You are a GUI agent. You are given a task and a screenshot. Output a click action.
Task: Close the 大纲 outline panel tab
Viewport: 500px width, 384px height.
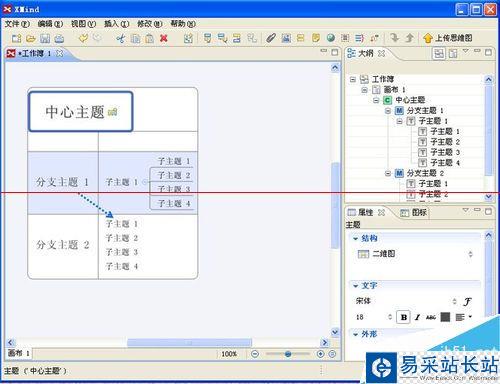(x=382, y=53)
